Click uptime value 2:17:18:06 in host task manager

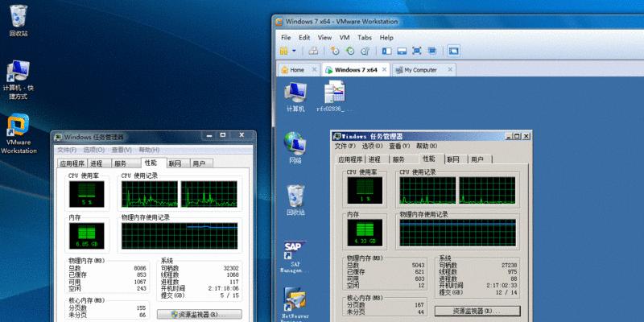225,288
